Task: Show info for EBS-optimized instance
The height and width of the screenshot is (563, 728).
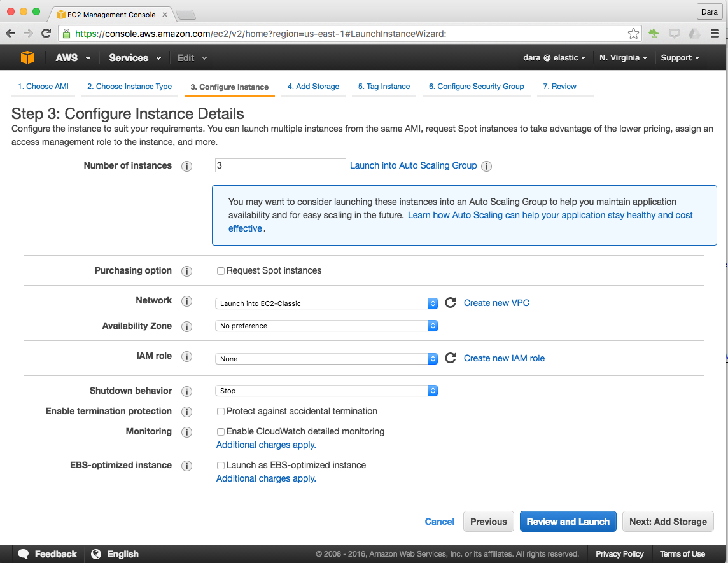Action: pyautogui.click(x=186, y=466)
